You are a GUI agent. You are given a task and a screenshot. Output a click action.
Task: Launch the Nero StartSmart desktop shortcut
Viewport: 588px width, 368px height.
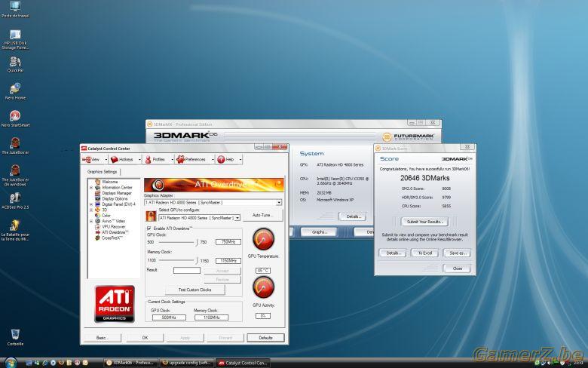pyautogui.click(x=15, y=118)
